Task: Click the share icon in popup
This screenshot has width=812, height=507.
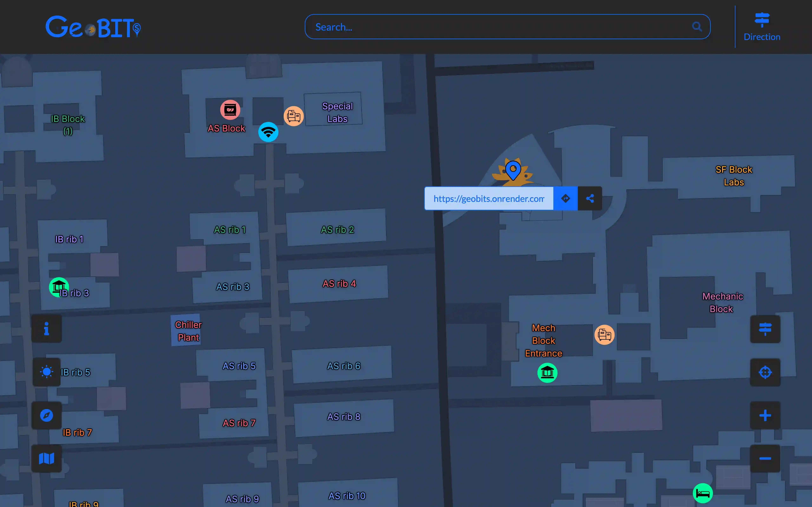Action: click(590, 199)
